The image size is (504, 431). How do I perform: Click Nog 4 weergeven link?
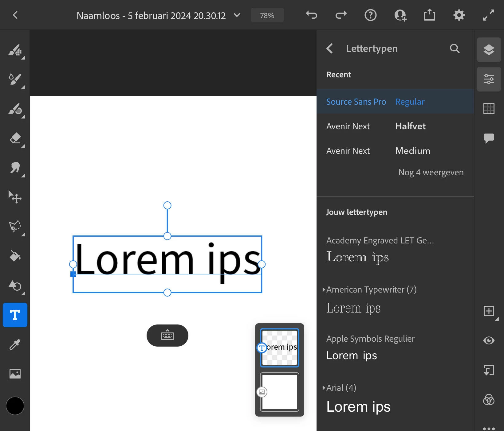pos(431,173)
